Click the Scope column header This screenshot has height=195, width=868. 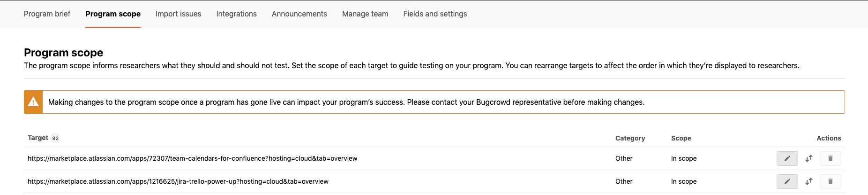point(681,138)
